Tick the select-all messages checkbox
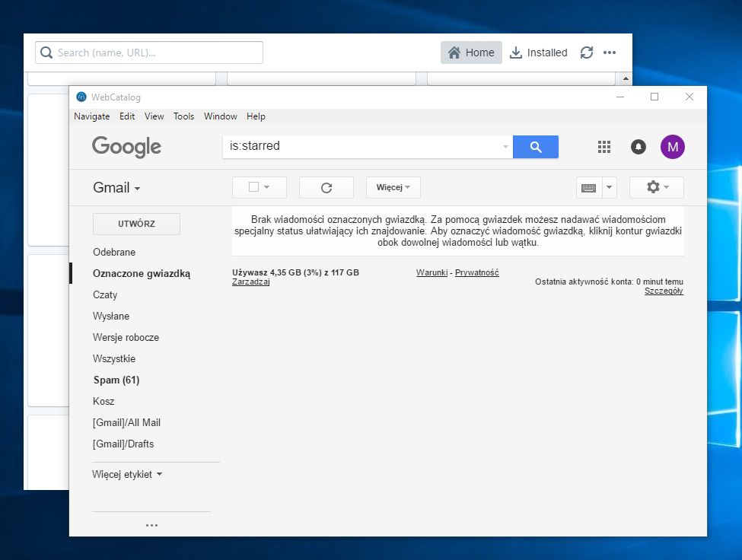This screenshot has width=742, height=560. [x=253, y=187]
